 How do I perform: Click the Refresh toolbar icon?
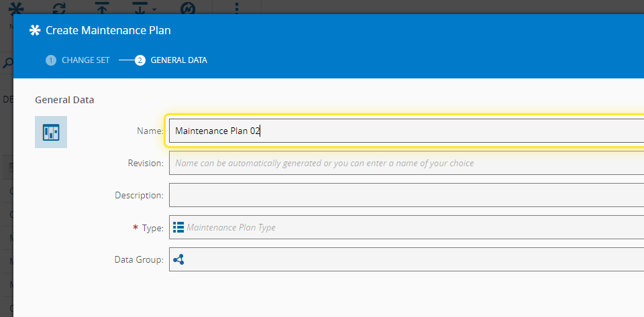60,7
